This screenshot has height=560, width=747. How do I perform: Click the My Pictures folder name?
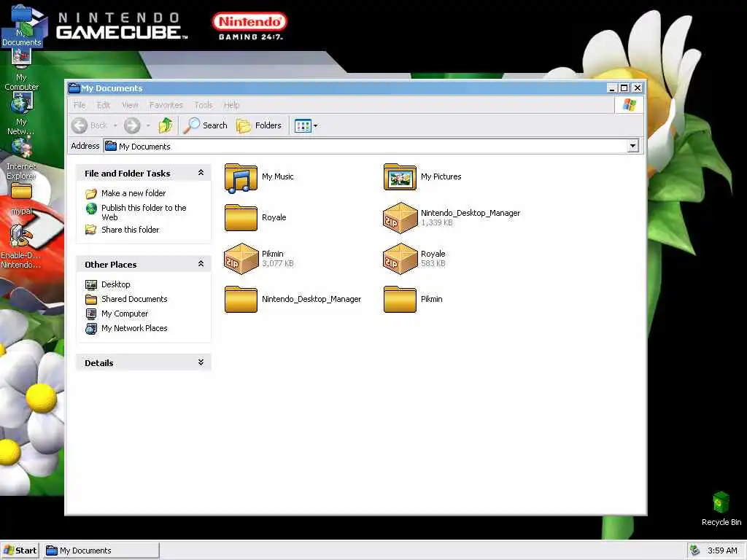pos(441,176)
